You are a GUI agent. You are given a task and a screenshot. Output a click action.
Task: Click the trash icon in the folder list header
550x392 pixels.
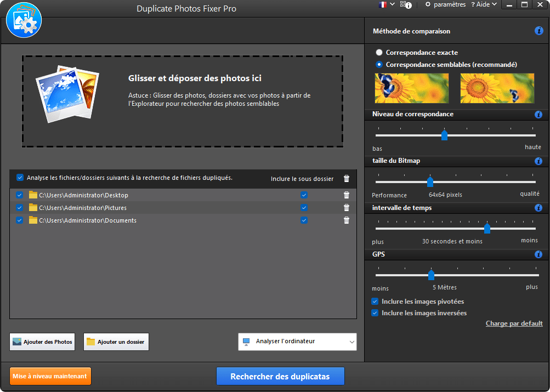tap(346, 178)
